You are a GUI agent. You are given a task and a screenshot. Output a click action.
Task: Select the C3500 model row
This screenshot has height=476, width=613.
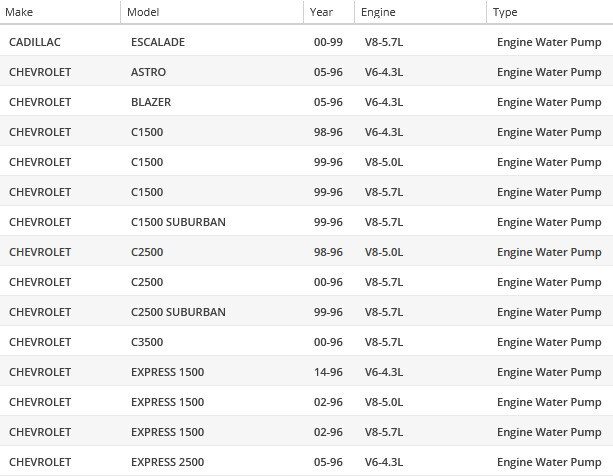[x=147, y=342]
